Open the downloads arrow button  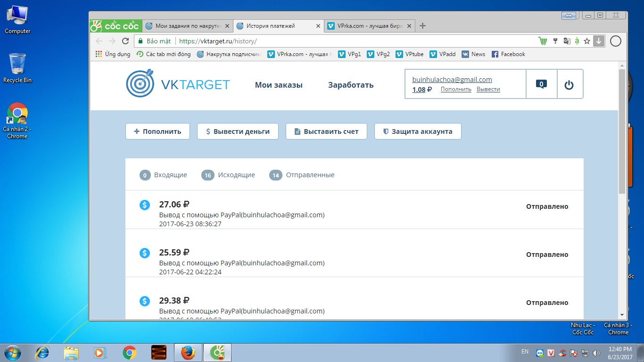pyautogui.click(x=599, y=41)
